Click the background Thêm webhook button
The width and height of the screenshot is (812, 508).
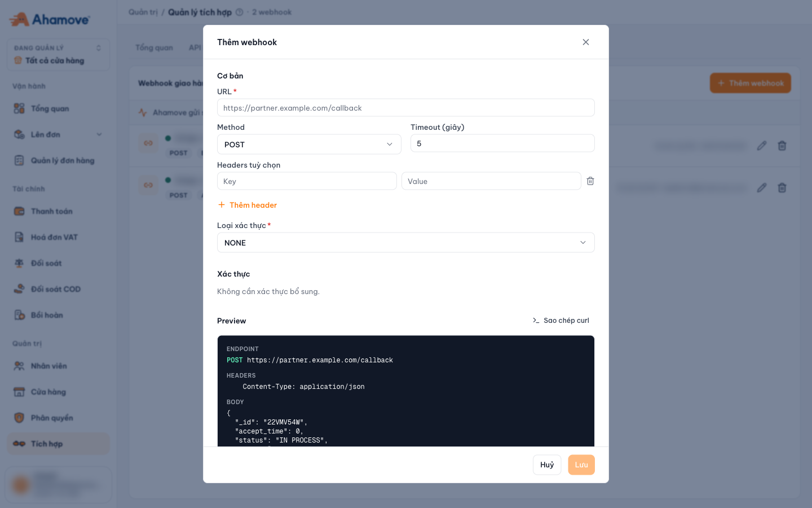coord(751,83)
